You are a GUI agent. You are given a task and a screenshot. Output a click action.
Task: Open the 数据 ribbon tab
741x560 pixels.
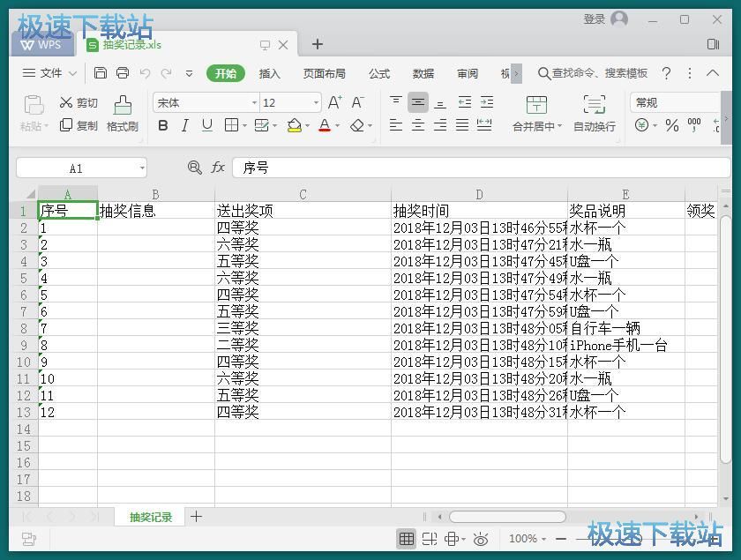[x=423, y=74]
